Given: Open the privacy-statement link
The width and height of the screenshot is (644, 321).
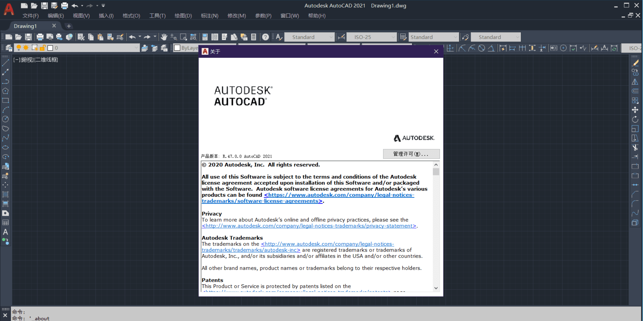Looking at the screenshot, I should pyautogui.click(x=309, y=226).
